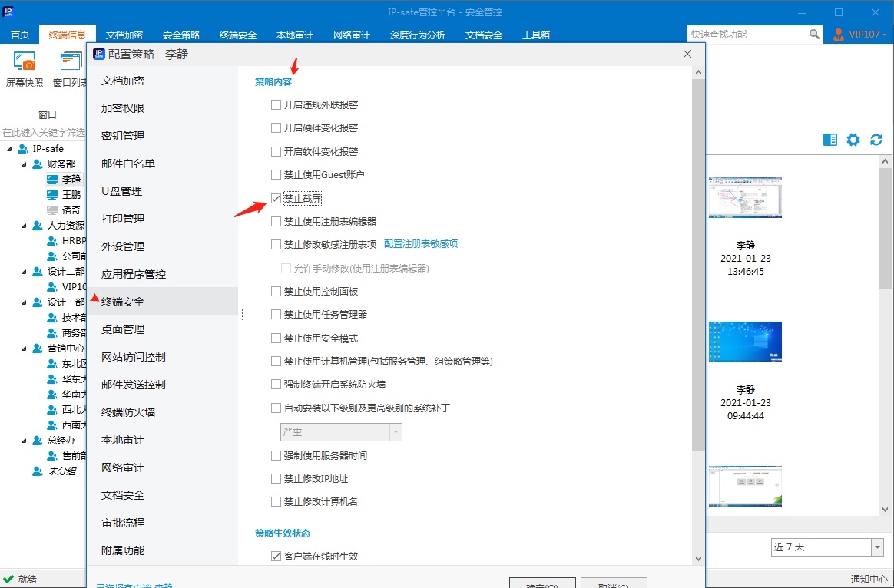
Task: Enable 开启违规外联报警 checkbox
Action: pyautogui.click(x=276, y=105)
